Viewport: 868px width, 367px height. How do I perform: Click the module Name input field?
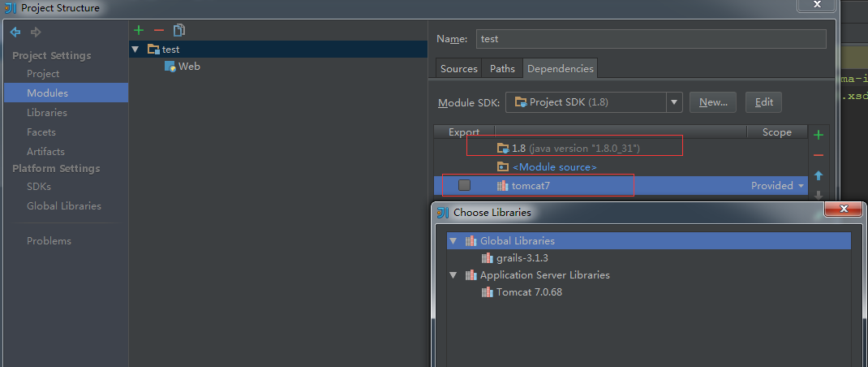tap(651, 39)
